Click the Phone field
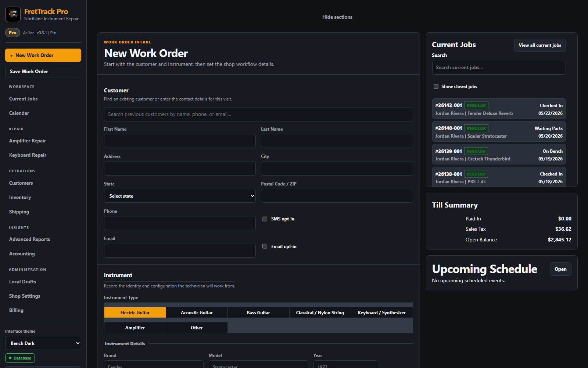 tap(180, 223)
